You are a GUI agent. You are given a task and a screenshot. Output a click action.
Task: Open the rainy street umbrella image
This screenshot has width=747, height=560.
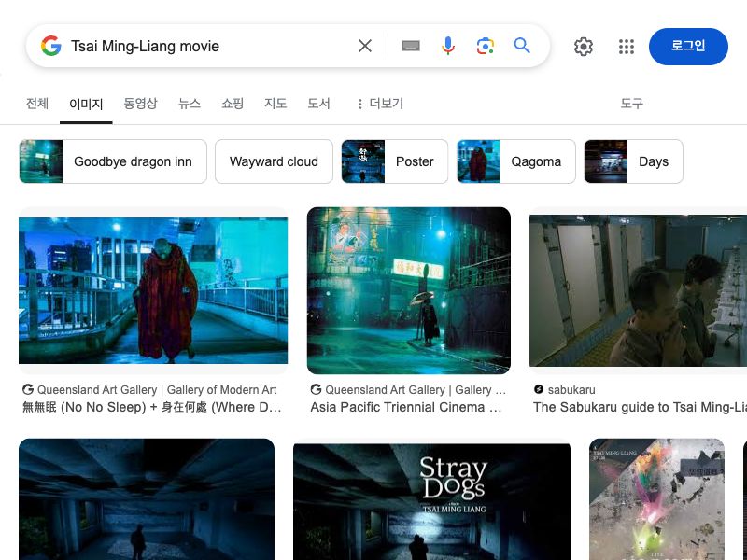409,290
